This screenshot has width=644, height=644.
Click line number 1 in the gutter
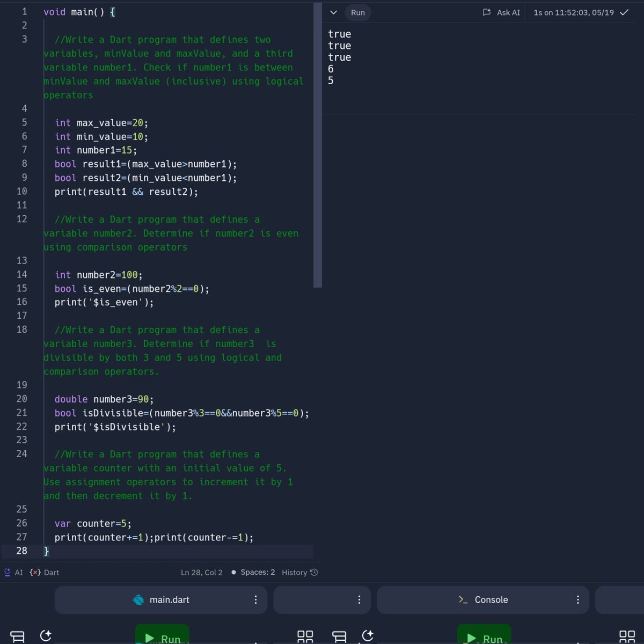click(x=24, y=11)
